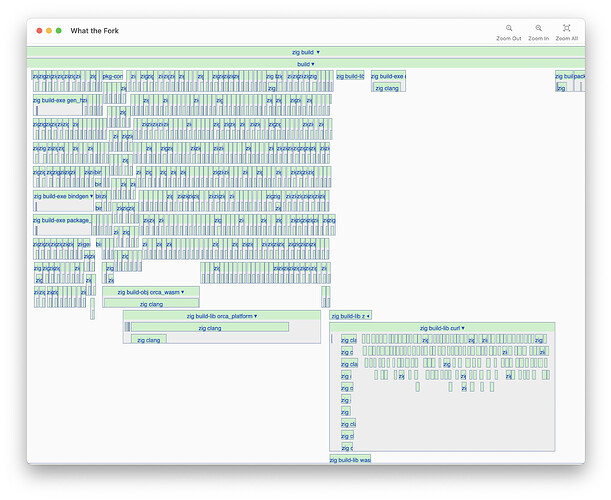Select 'zig clang' under orca_wasm

(151, 304)
